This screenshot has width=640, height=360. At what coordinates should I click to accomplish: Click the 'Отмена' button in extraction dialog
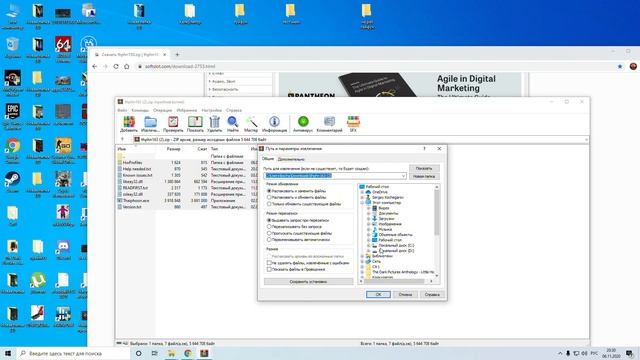click(405, 294)
